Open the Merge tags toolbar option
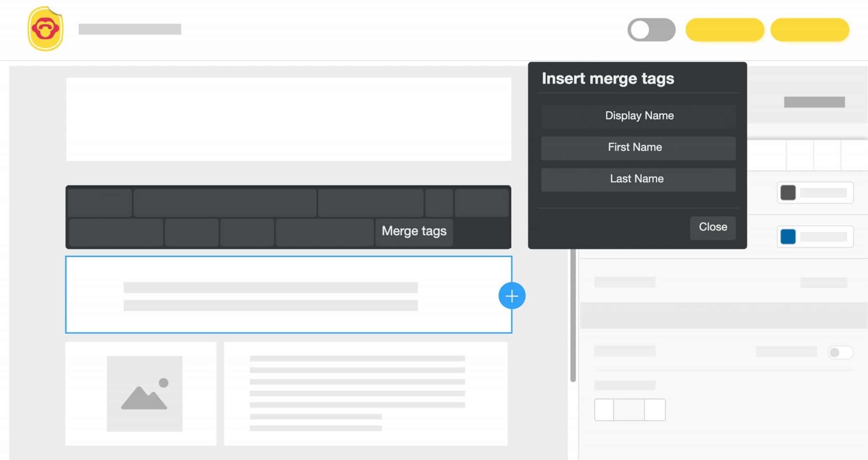 [x=414, y=231]
